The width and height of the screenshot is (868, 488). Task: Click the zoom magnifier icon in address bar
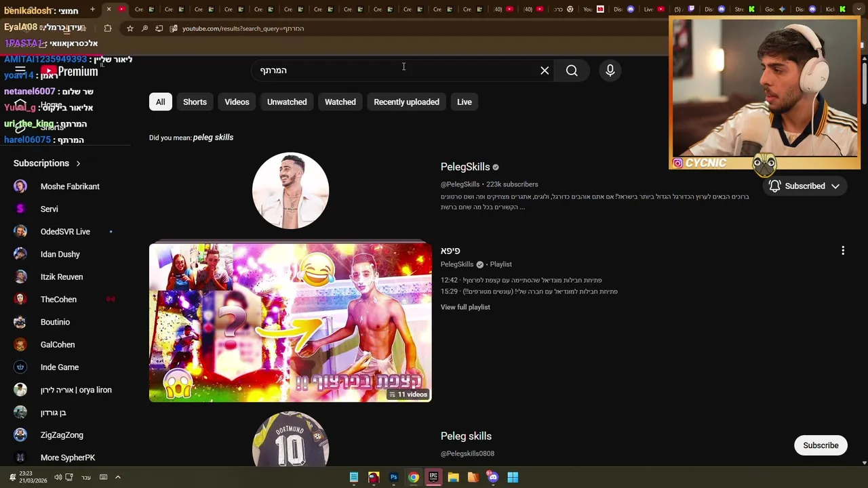point(144,28)
